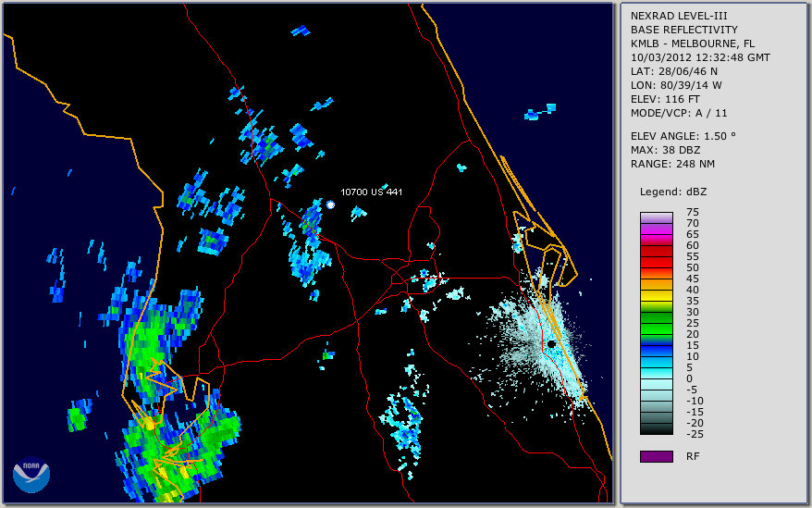The image size is (812, 508).
Task: Click the 40 dBZ orange legend swatch
Action: pyautogui.click(x=657, y=295)
